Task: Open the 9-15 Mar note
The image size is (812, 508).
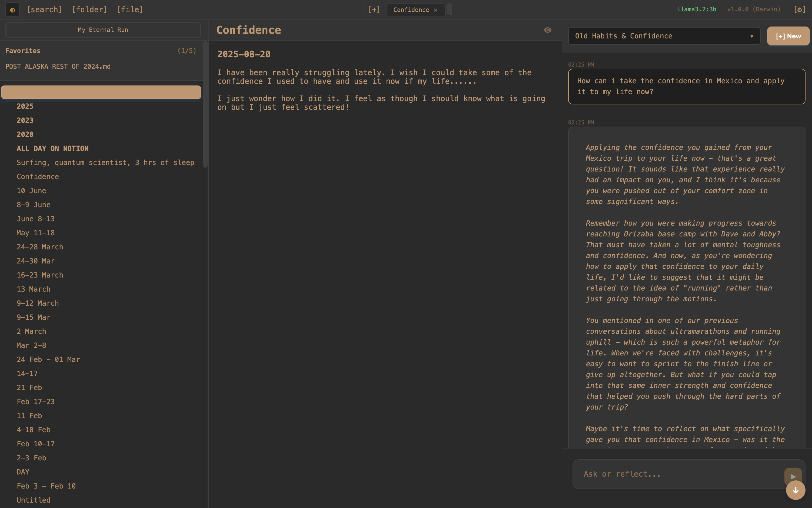Action: click(x=34, y=318)
